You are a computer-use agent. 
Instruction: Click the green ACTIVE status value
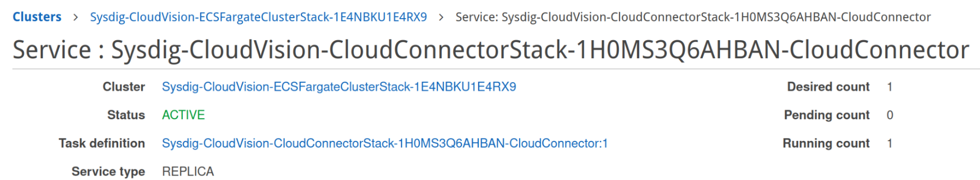pyautogui.click(x=183, y=115)
